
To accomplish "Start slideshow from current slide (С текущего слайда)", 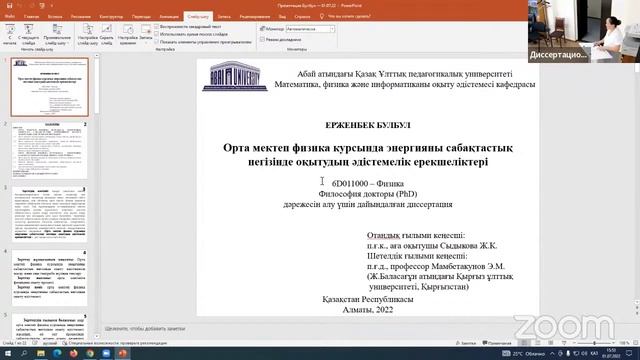I will pyautogui.click(x=29, y=35).
